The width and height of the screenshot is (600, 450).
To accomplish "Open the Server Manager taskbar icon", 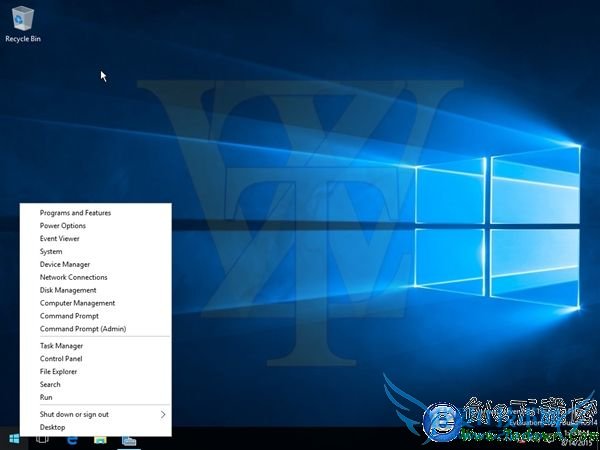I will (129, 439).
